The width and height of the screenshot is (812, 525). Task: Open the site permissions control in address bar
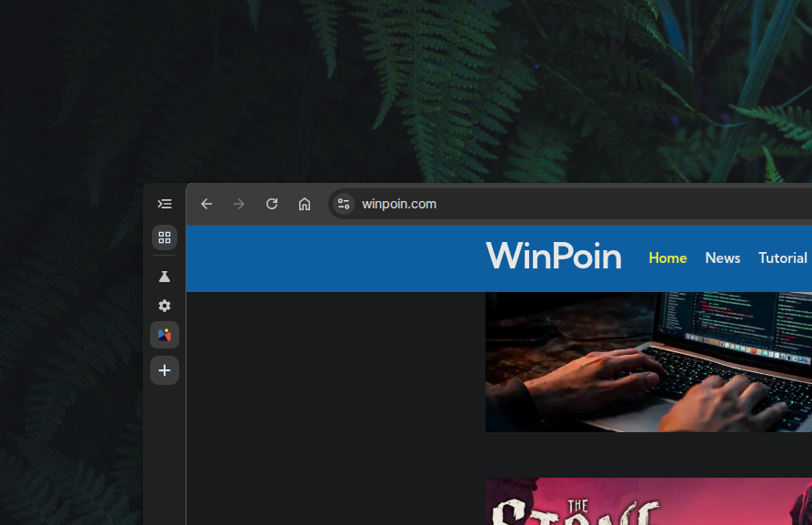[344, 204]
